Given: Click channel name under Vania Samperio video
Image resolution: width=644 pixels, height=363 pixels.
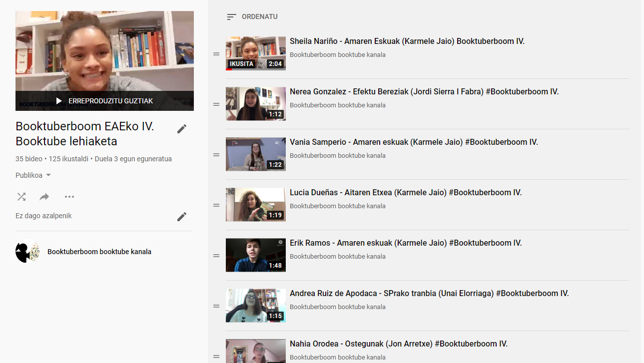Looking at the screenshot, I should click(x=338, y=156).
